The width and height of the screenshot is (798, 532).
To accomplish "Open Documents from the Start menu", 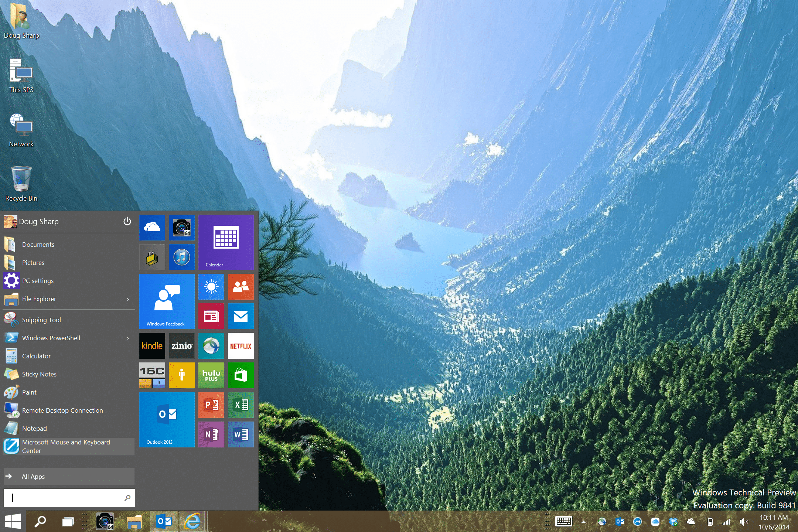I will [69, 245].
